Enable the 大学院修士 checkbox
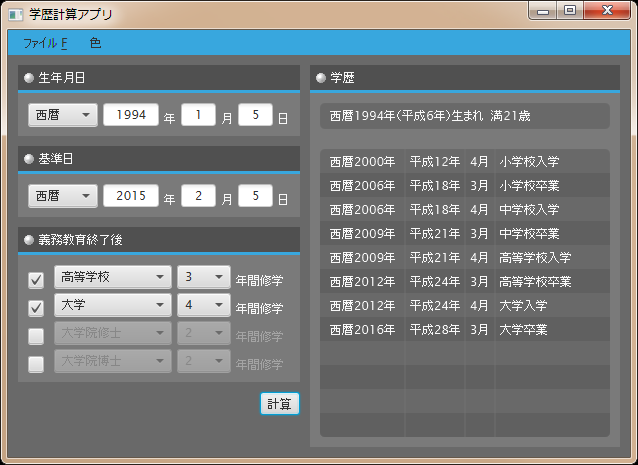Image resolution: width=638 pixels, height=465 pixels. [x=36, y=336]
